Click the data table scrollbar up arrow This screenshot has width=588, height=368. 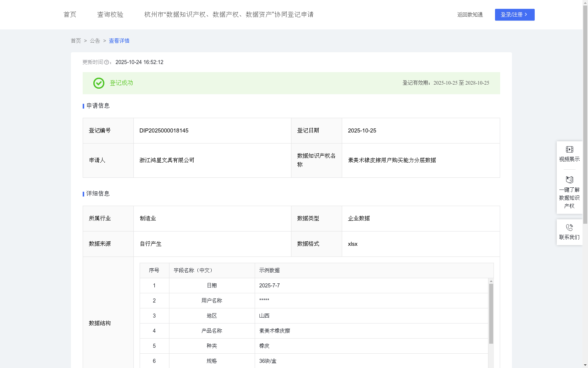pos(491,281)
